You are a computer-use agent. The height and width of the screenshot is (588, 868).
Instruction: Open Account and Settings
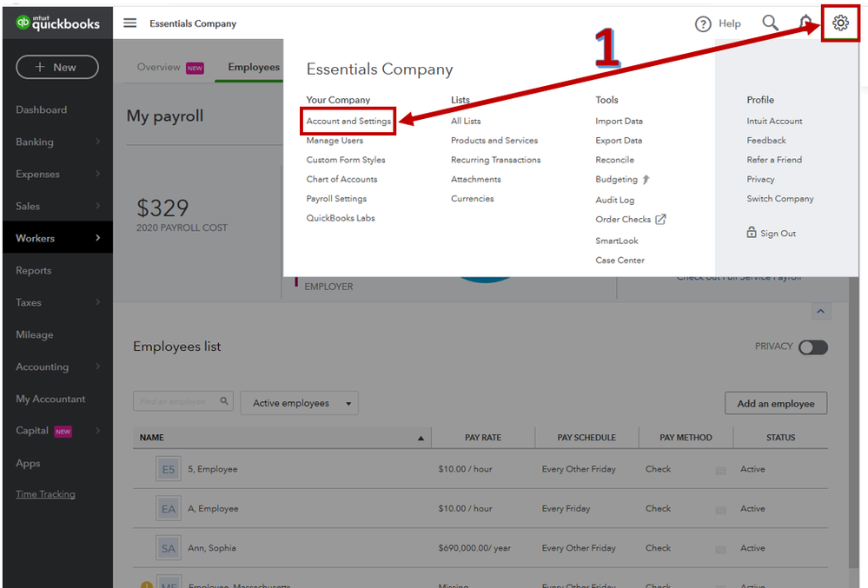click(x=348, y=121)
